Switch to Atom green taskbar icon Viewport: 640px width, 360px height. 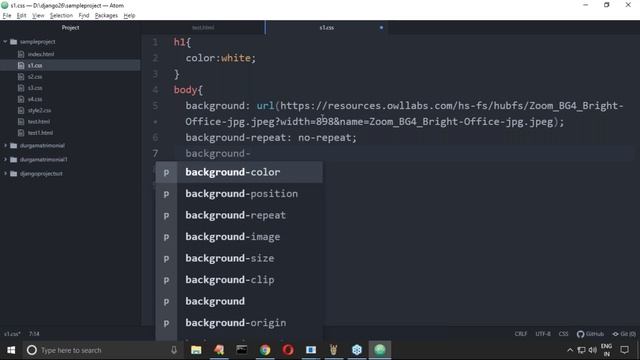click(x=380, y=350)
